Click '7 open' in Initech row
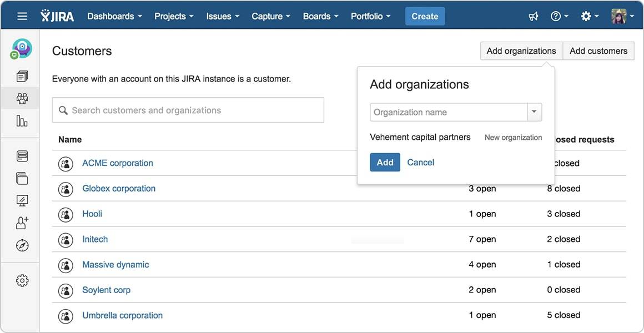Viewport: 644px width, 333px height. [482, 239]
